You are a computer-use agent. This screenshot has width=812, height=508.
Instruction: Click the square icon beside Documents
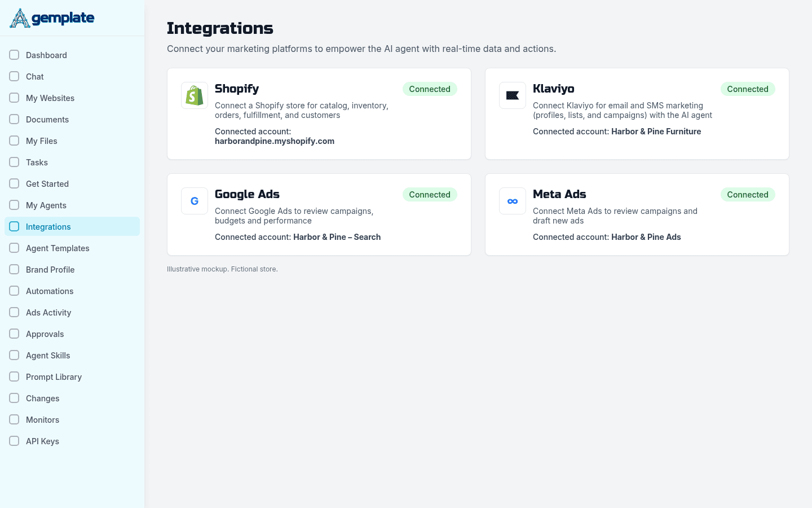(x=14, y=119)
